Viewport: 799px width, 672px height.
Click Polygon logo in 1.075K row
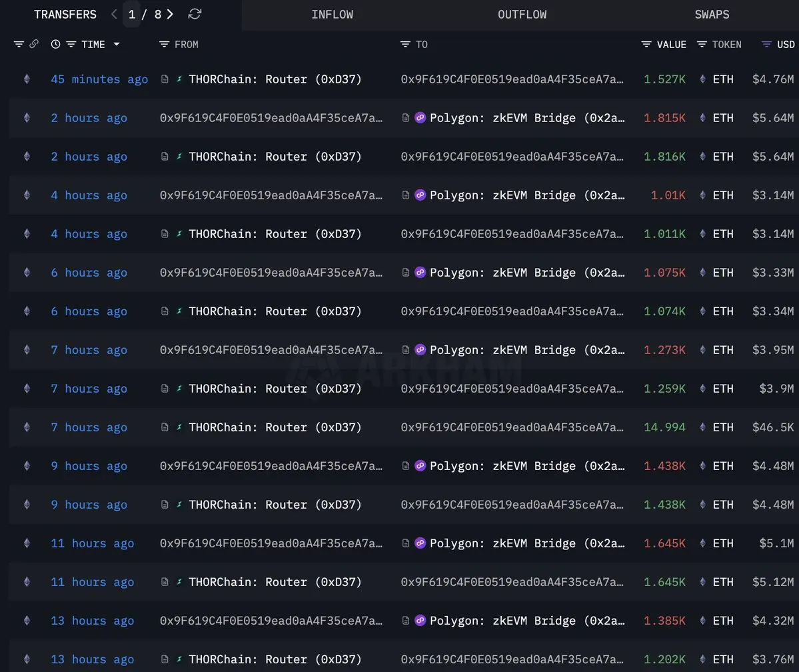tap(420, 273)
